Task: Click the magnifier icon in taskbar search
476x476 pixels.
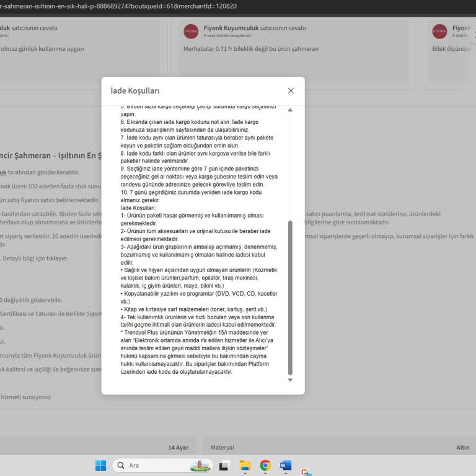Action: coord(121,465)
